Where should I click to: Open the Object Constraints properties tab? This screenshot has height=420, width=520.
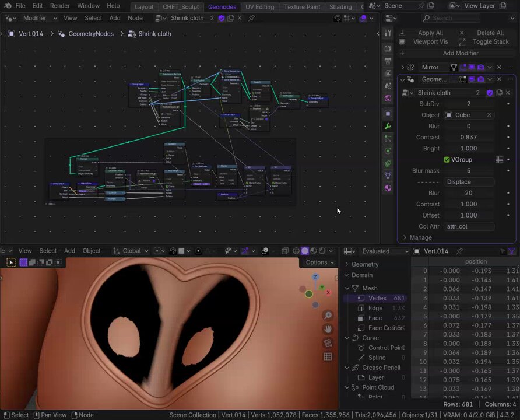[388, 163]
